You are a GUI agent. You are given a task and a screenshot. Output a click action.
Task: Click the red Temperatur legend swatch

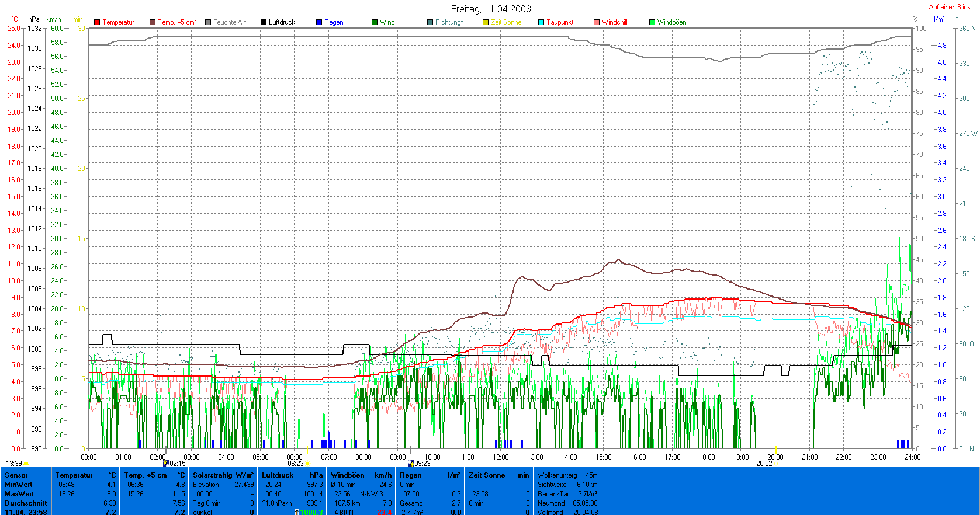click(97, 22)
